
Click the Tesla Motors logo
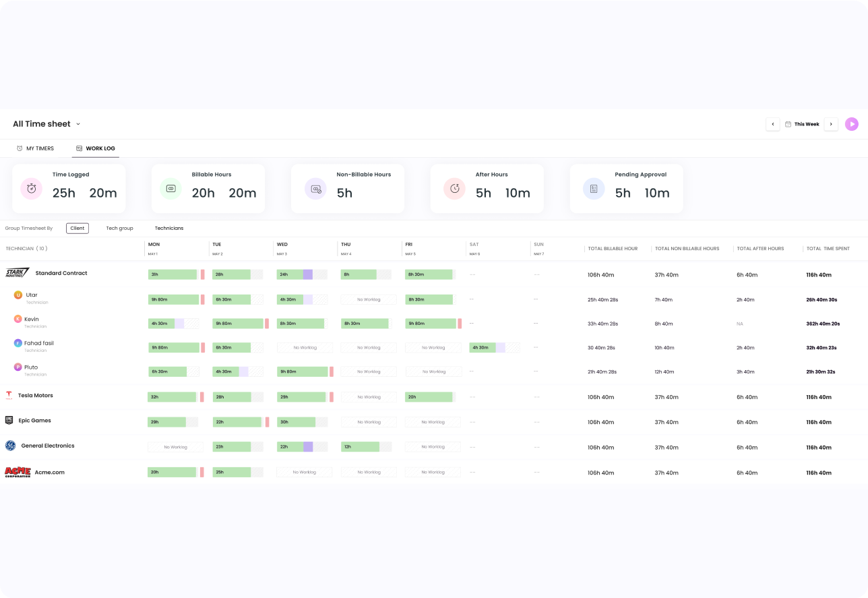pyautogui.click(x=9, y=396)
